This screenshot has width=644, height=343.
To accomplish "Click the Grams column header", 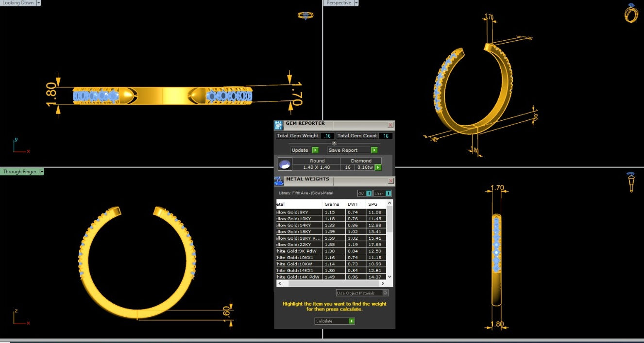I will point(332,204).
